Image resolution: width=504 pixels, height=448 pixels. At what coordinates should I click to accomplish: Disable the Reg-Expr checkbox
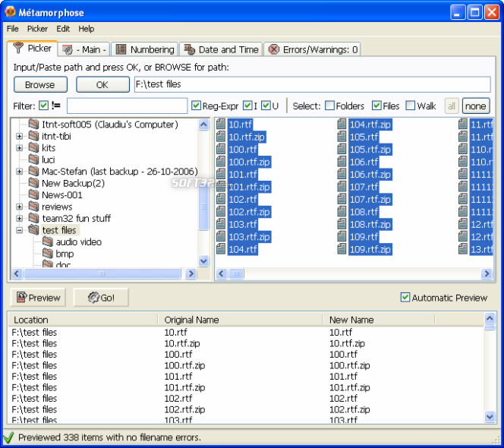196,106
